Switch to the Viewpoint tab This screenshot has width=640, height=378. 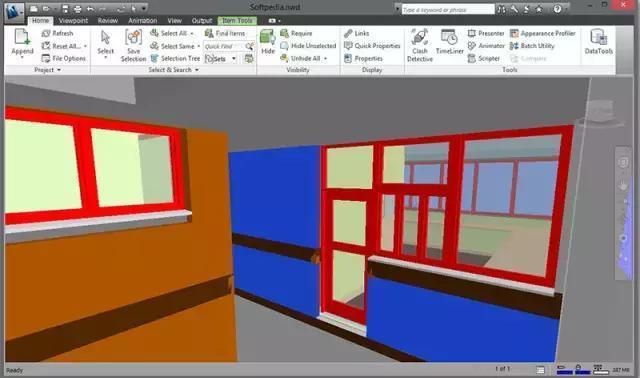point(73,20)
